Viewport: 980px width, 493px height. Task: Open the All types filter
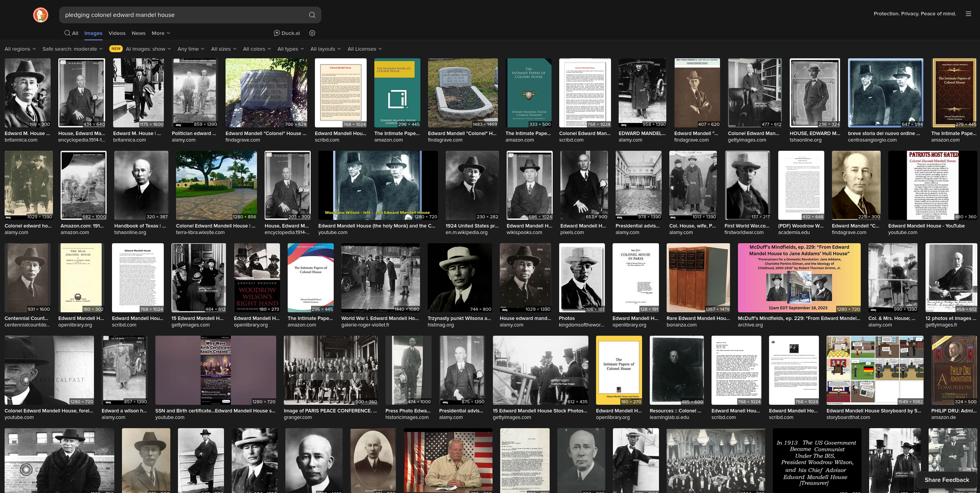[x=290, y=49]
